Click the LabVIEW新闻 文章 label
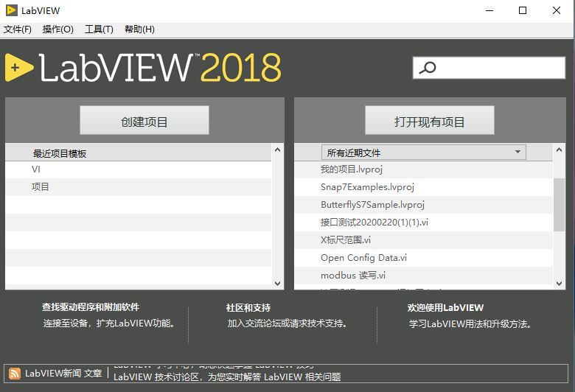 (x=63, y=374)
